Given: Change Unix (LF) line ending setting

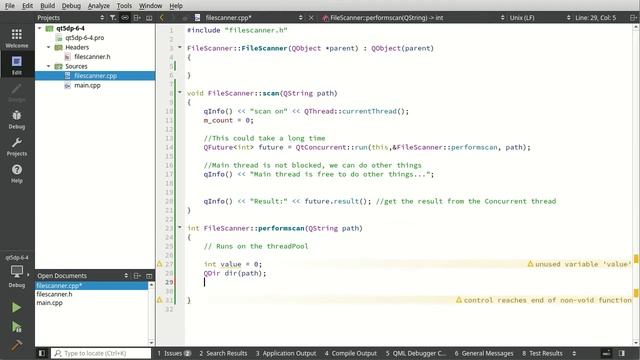Looking at the screenshot, I should tap(540, 18).
